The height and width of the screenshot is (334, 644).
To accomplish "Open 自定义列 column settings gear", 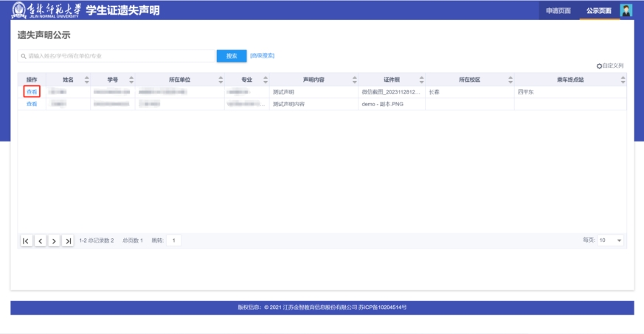I will (600, 66).
